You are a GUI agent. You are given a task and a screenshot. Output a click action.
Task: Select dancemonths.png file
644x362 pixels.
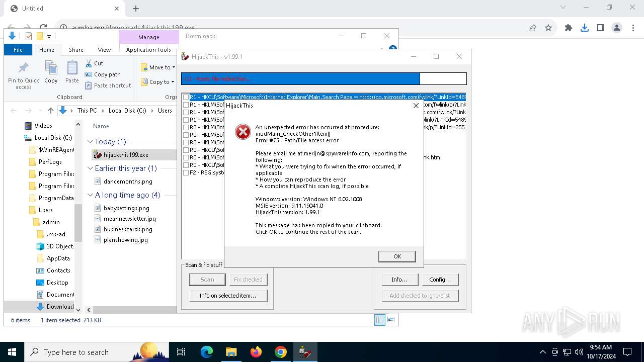pos(128,182)
